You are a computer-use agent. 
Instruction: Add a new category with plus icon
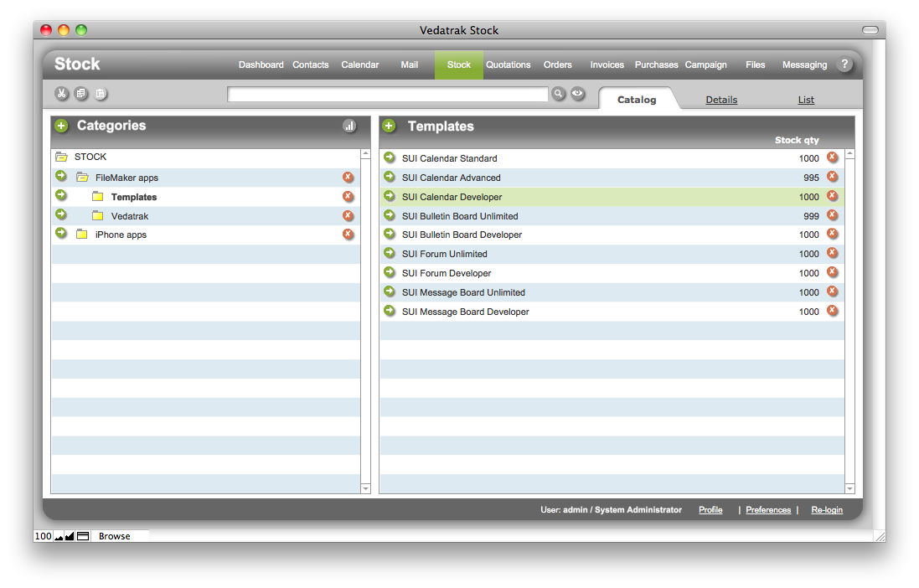(61, 126)
